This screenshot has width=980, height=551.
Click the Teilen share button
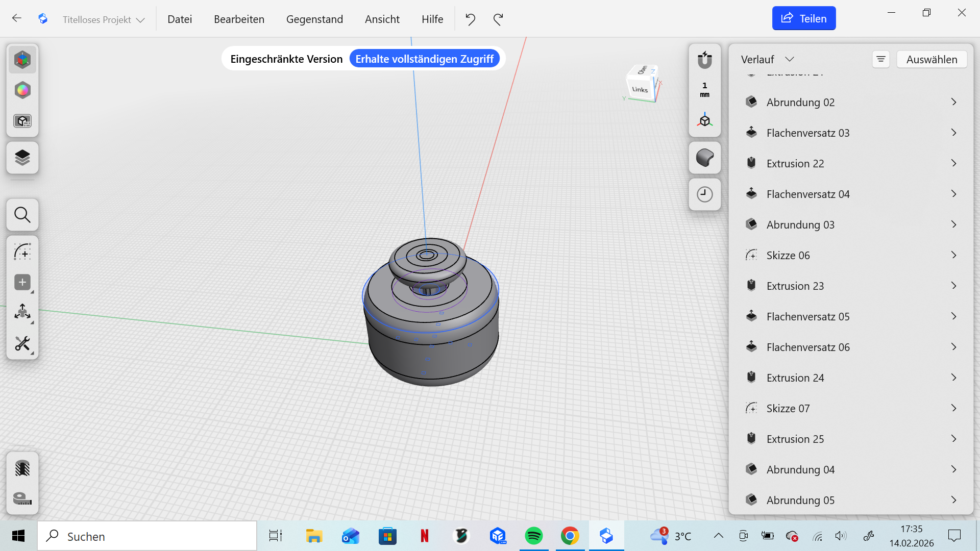(x=804, y=18)
